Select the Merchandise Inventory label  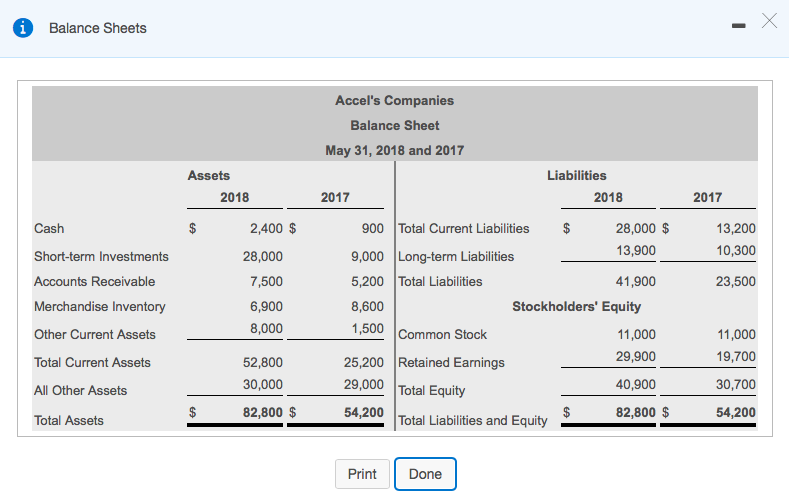pos(100,307)
